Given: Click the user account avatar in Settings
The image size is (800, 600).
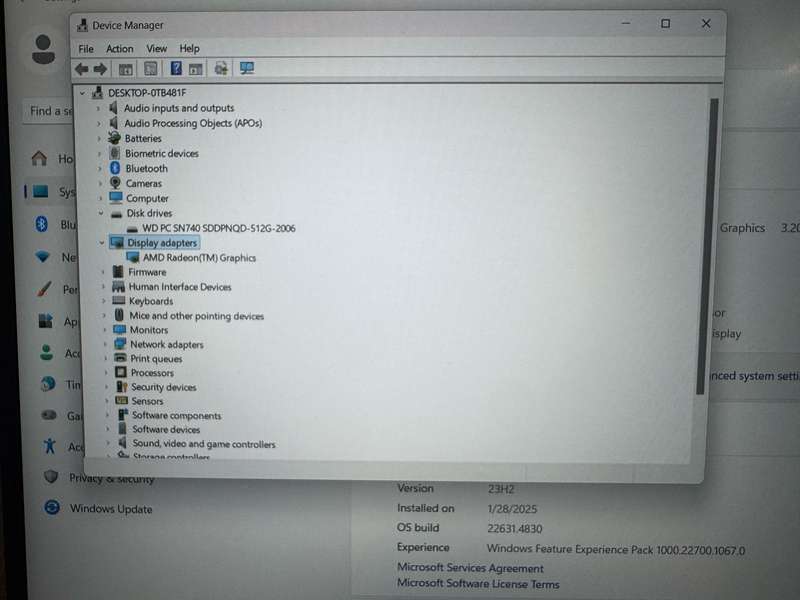Looking at the screenshot, I should pos(43,49).
